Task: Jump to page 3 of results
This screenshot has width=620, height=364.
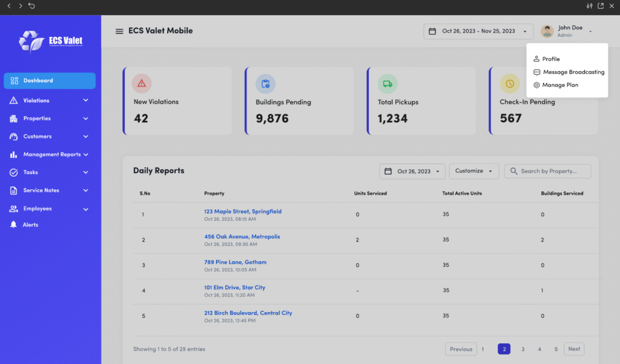Action: tap(523, 349)
